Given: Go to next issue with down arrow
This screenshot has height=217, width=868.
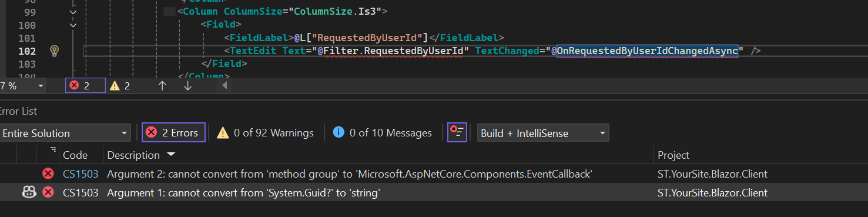Looking at the screenshot, I should 187,86.
